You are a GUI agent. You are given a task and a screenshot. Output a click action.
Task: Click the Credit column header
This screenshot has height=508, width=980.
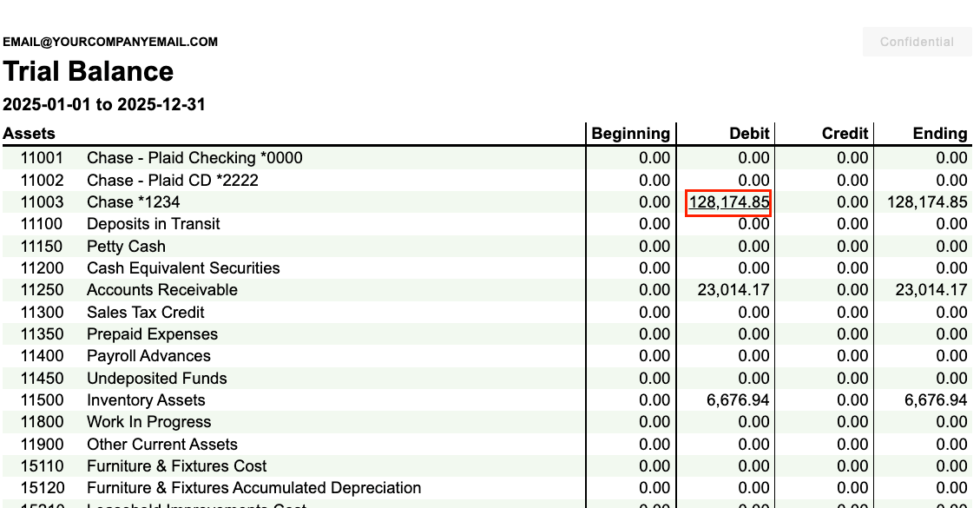(x=845, y=134)
